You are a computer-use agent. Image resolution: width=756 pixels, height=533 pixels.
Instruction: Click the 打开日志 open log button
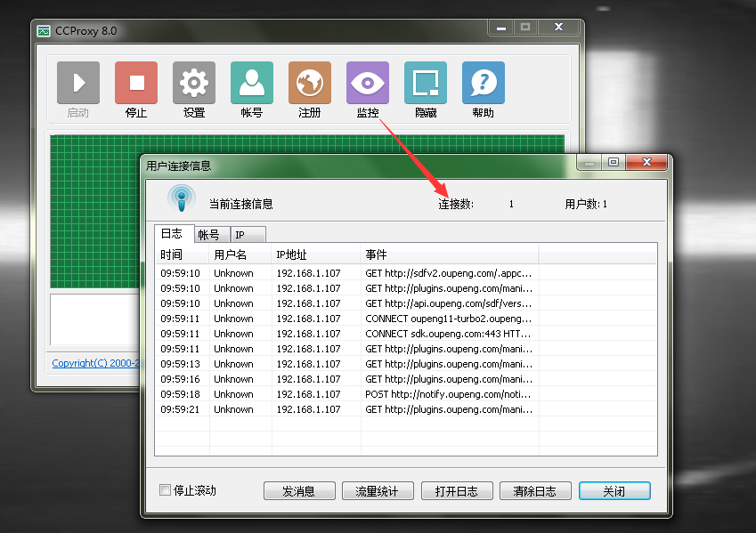[x=457, y=490]
